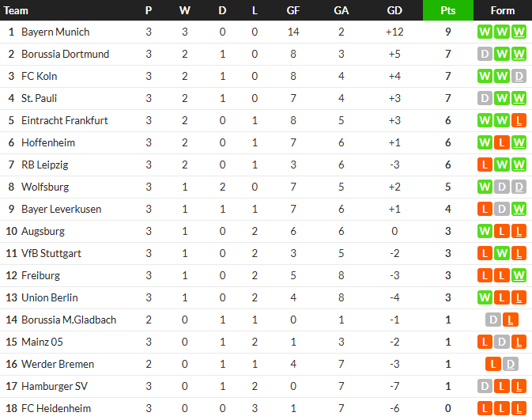The height and width of the screenshot is (420, 532).
Task: Click FC Heidenheim team name
Action: [56, 409]
